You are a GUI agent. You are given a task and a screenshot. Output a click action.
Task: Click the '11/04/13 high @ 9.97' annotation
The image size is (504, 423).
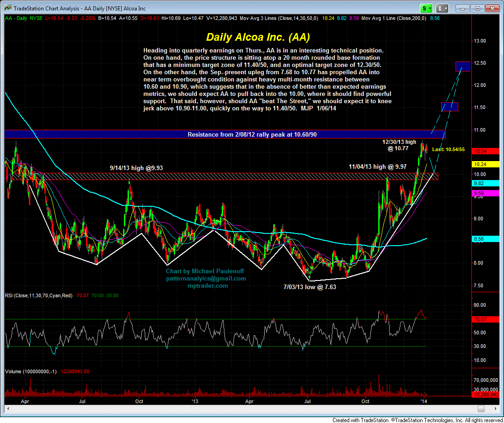coord(378,166)
